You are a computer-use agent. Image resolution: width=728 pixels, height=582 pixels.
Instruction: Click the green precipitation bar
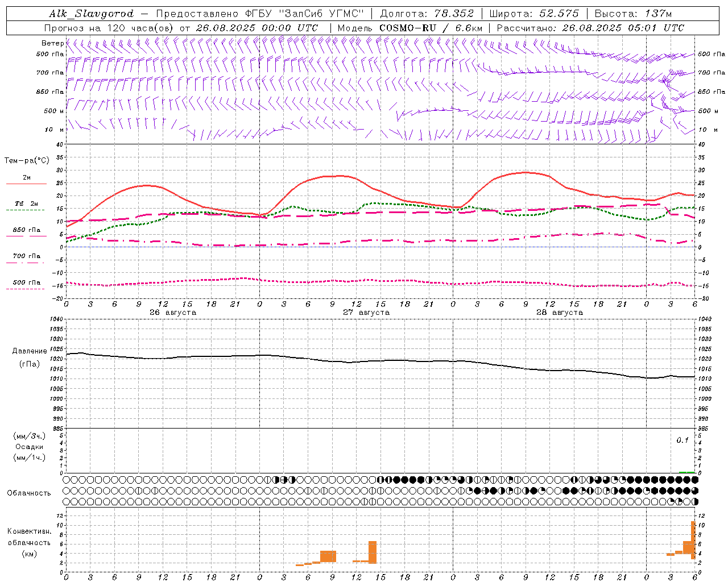pos(687,472)
